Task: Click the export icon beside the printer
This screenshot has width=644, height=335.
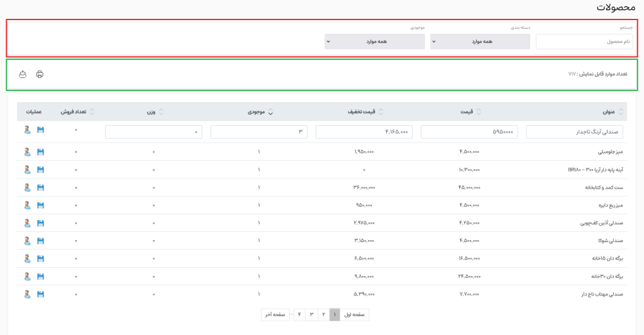Action: pyautogui.click(x=23, y=74)
